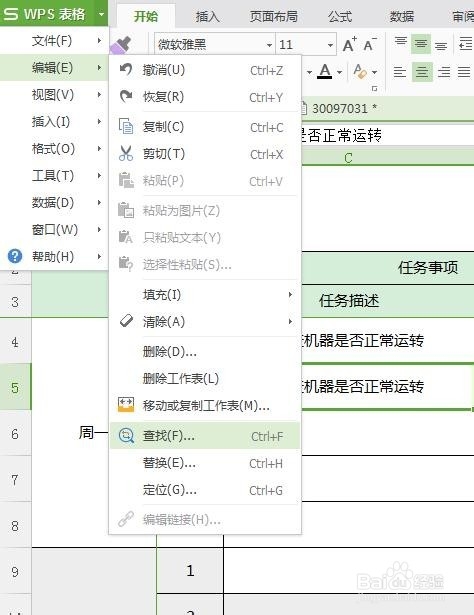Open the WPS 表格 application menu arrow
Screen dimensions: 474x615
click(x=102, y=14)
